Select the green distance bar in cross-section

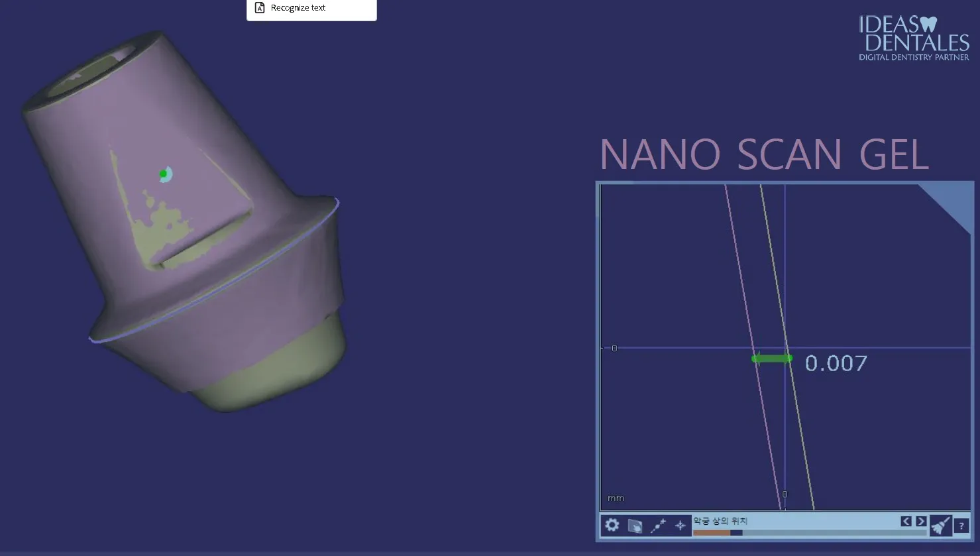tap(771, 359)
